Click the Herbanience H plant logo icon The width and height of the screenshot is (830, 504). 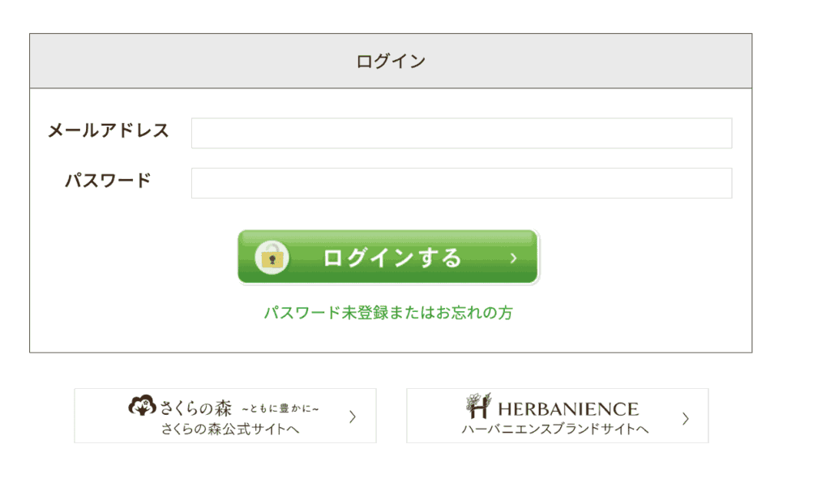coord(478,405)
